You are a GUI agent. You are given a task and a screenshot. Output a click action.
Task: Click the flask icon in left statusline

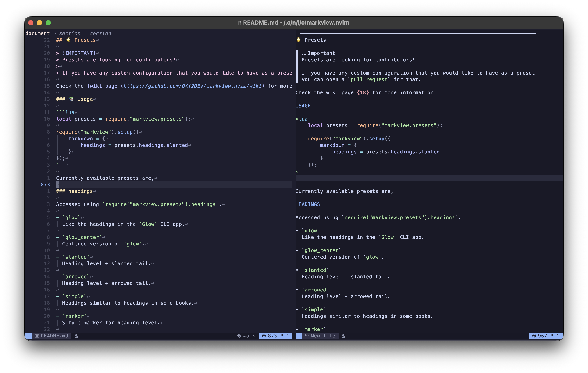(76, 336)
